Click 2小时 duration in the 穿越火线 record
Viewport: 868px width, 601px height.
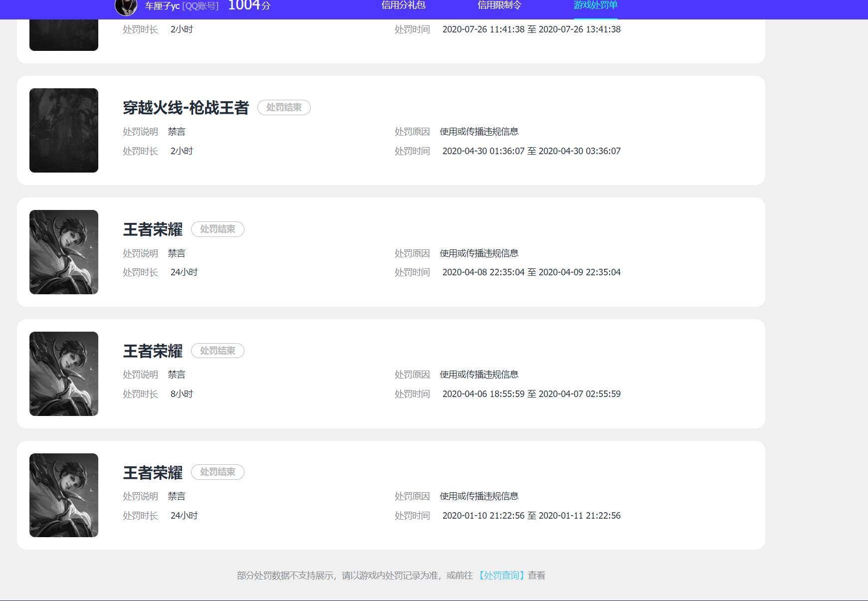click(x=182, y=151)
